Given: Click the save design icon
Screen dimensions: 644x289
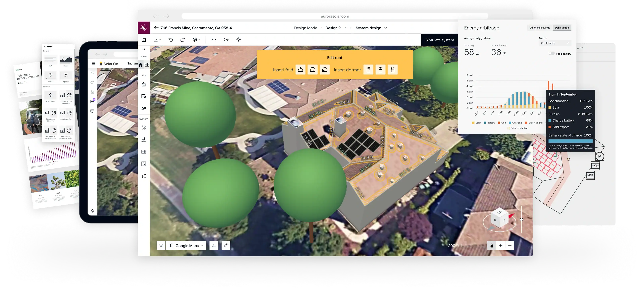Looking at the screenshot, I should coord(144,40).
